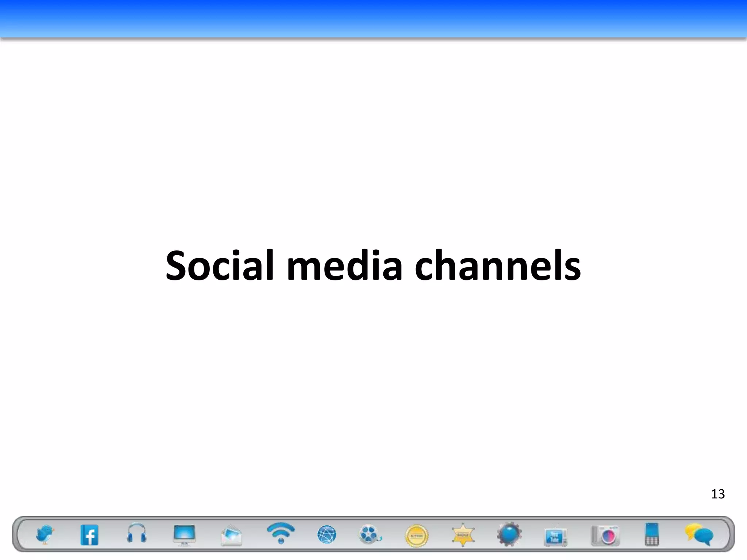Select the gold button seal icon
The width and height of the screenshot is (747, 560).
coord(417,536)
